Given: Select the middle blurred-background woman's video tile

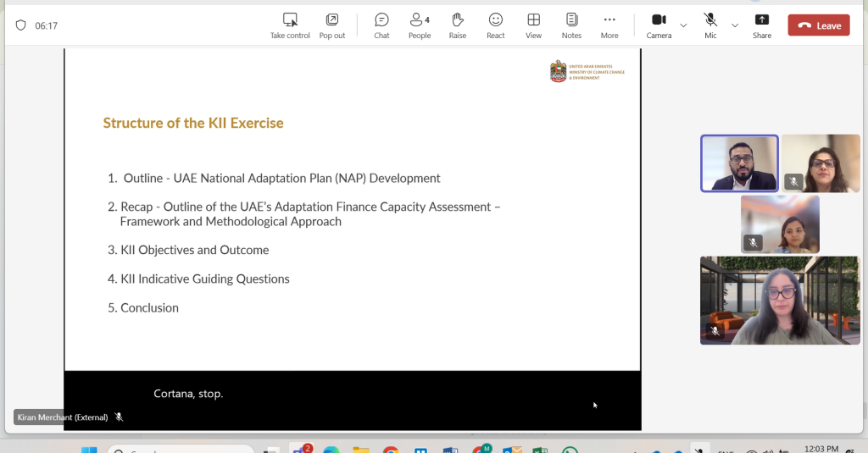Looking at the screenshot, I should (780, 224).
